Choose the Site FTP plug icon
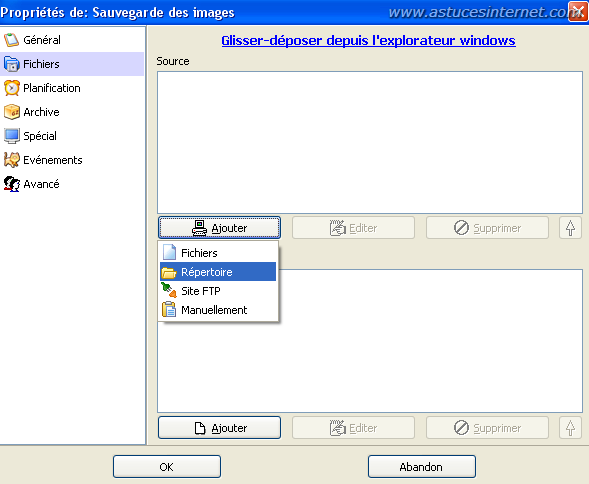The image size is (589, 484). 169,290
